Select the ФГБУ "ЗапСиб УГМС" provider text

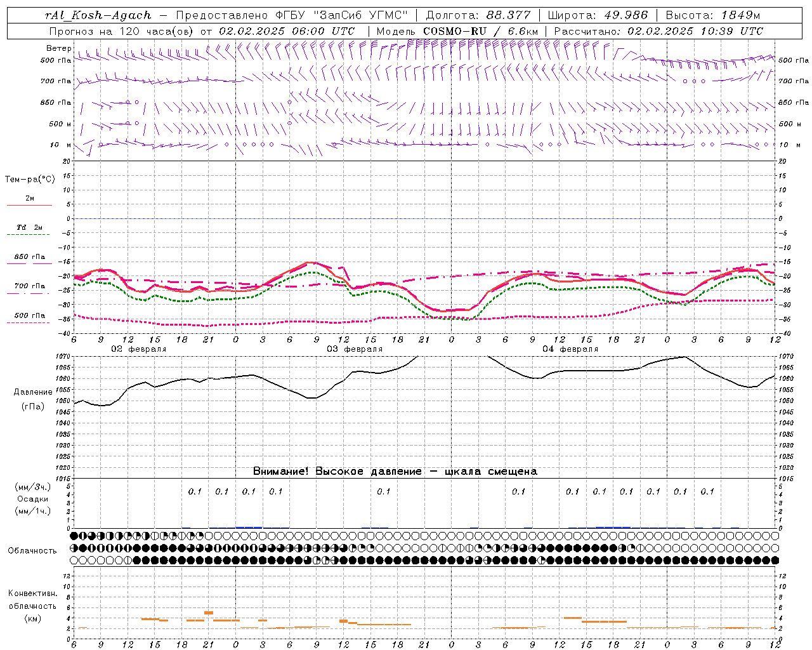pos(342,16)
